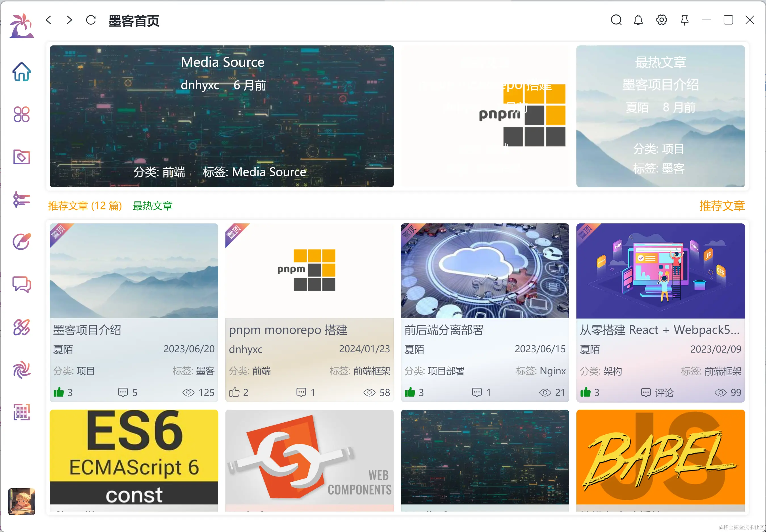Screen dimensions: 766x532
Task: Click the 标签: 墨客 tag on first card
Action: point(194,371)
